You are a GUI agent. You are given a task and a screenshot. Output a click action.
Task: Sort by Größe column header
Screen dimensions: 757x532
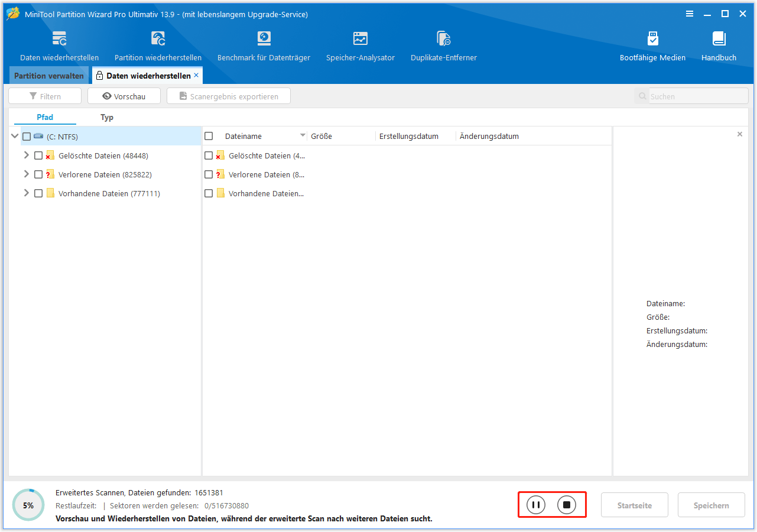coord(342,136)
